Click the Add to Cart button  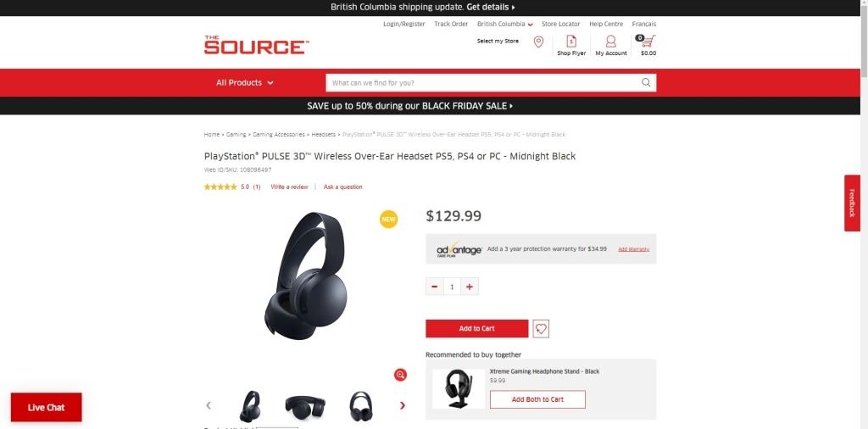point(477,329)
